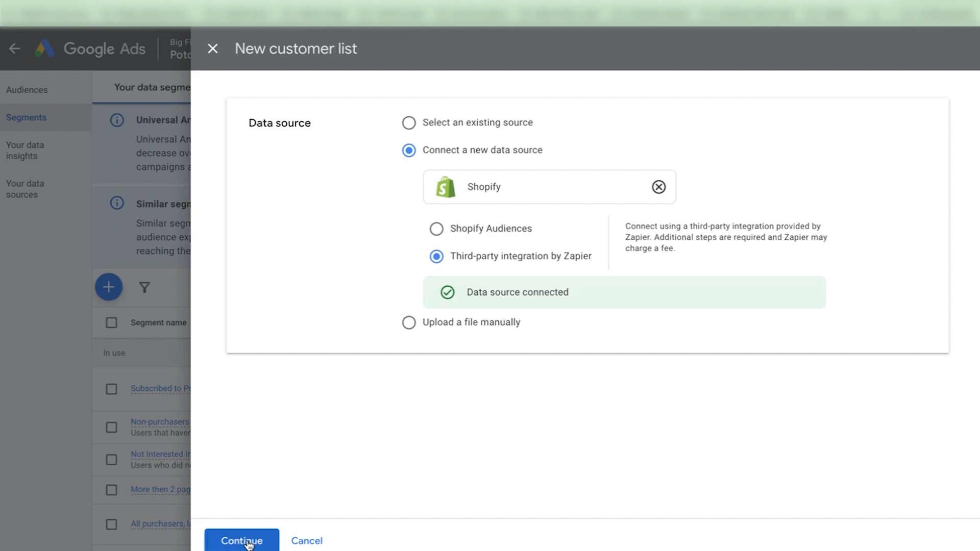Close the New customer list panel
The image size is (980, 551).
[213, 48]
